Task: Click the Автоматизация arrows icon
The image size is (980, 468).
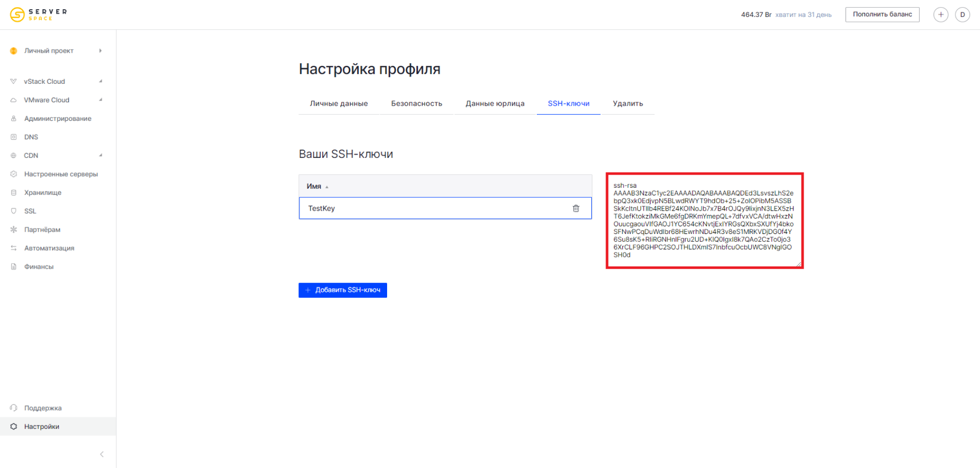Action: (x=14, y=248)
